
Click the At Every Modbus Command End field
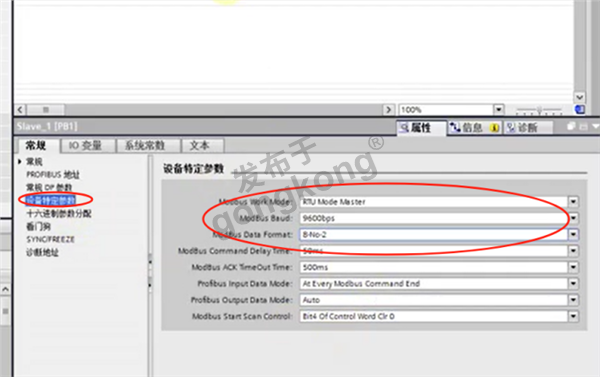pos(434,284)
